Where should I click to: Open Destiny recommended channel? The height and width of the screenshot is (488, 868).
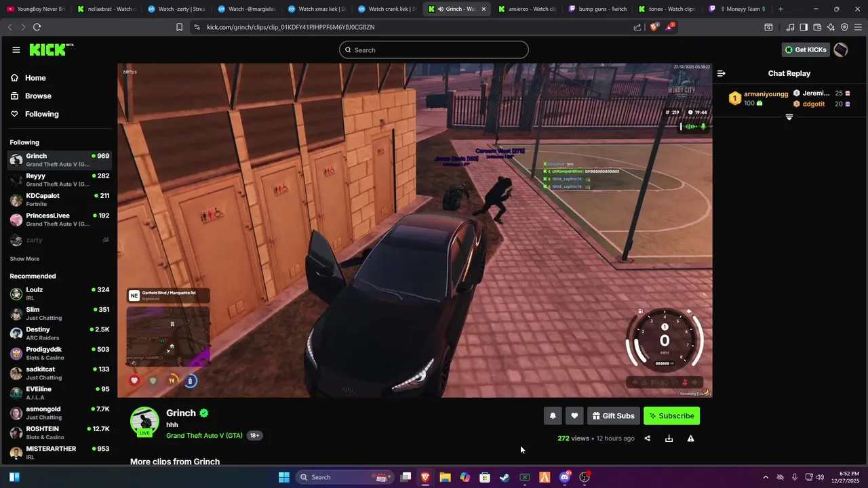pos(60,333)
